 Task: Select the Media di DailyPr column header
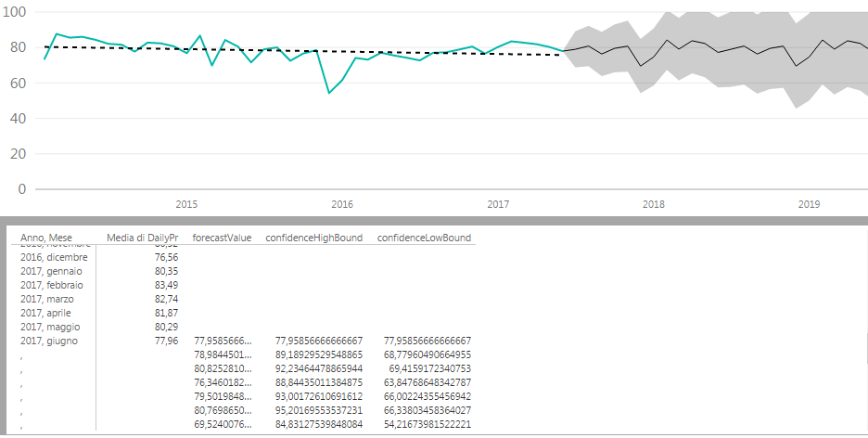tap(142, 238)
